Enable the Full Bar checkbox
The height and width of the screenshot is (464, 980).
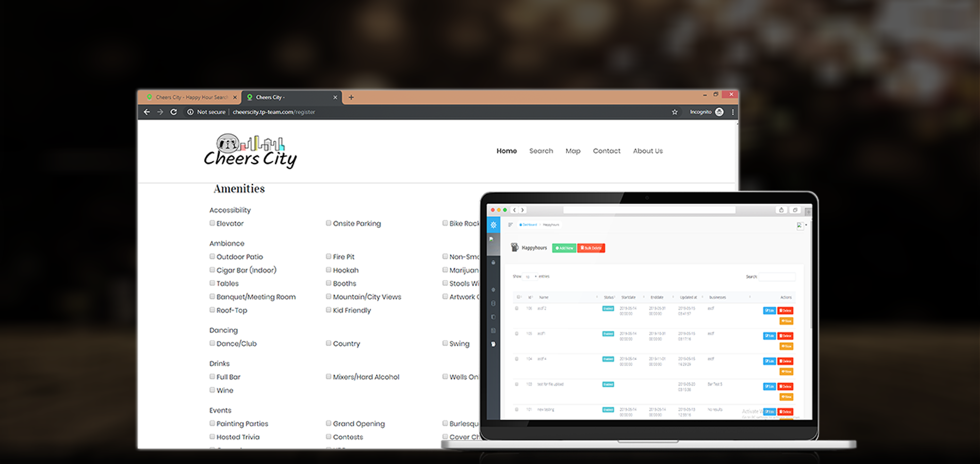coord(212,377)
